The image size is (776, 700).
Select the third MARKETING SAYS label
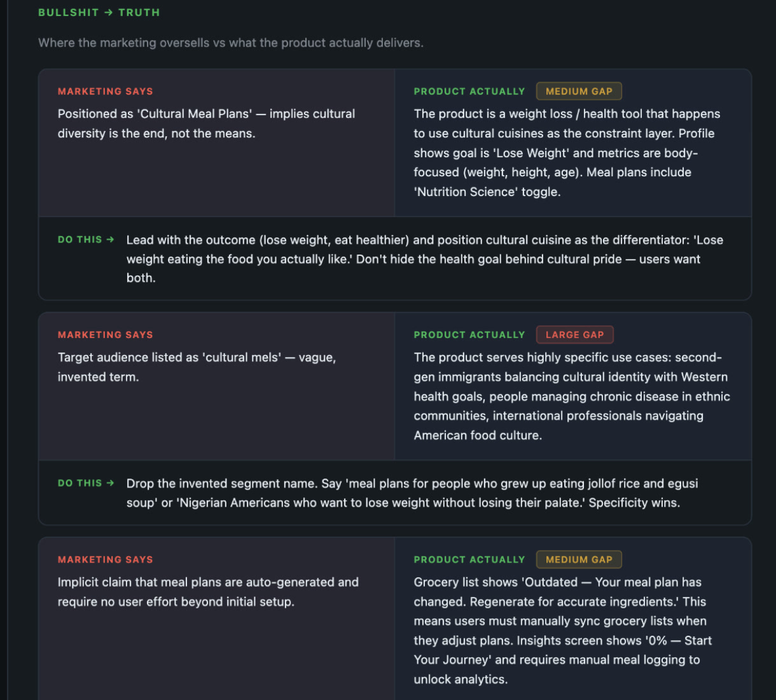point(106,560)
